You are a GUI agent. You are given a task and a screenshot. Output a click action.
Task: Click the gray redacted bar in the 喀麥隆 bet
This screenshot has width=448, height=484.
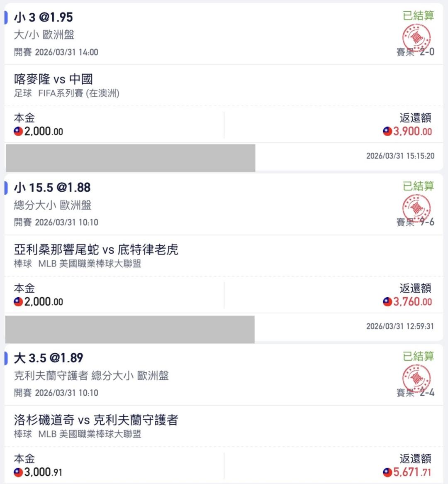tap(130, 158)
